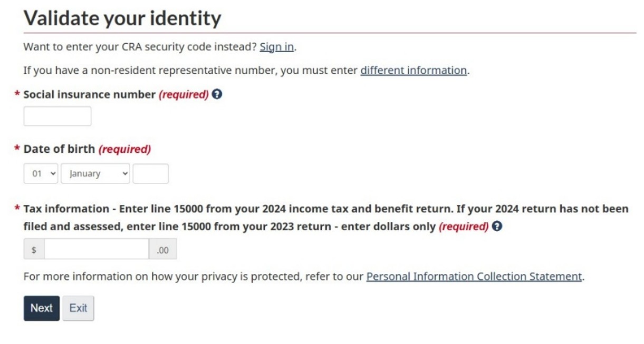Expand the day of birth dropdown
This screenshot has width=644, height=344.
coord(41,173)
